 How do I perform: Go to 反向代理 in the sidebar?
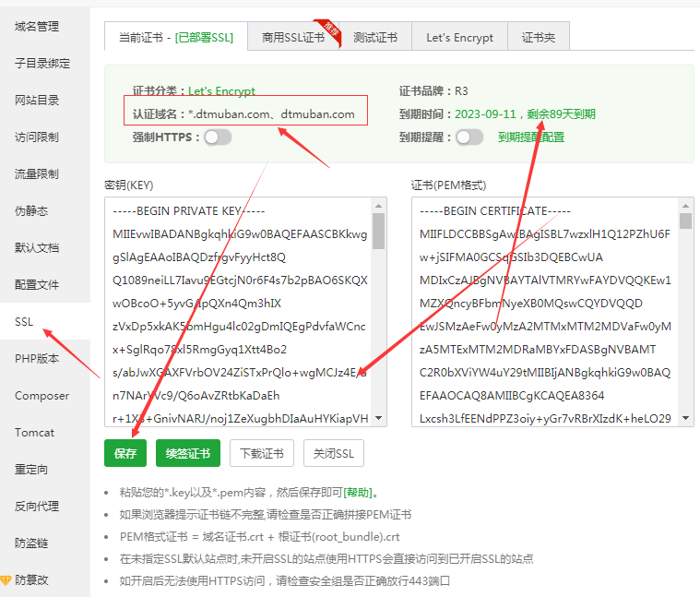point(36,507)
